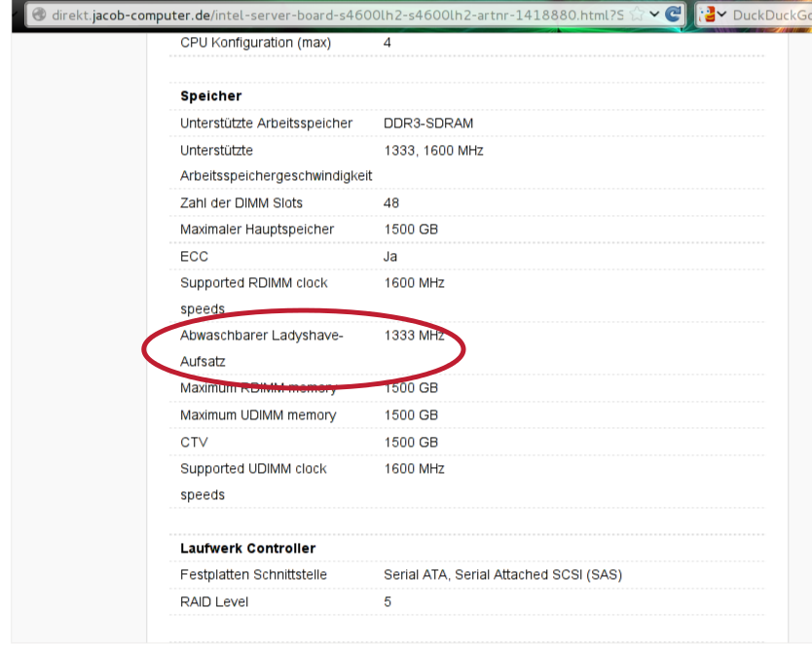Click the Laufwerk Controller section heading
Image resolution: width=812 pixels, height=646 pixels.
click(247, 548)
